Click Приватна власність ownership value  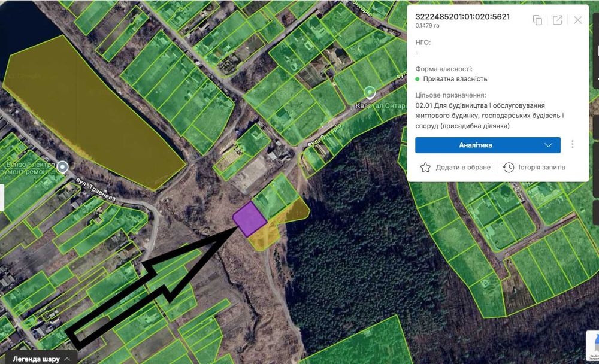coord(455,79)
